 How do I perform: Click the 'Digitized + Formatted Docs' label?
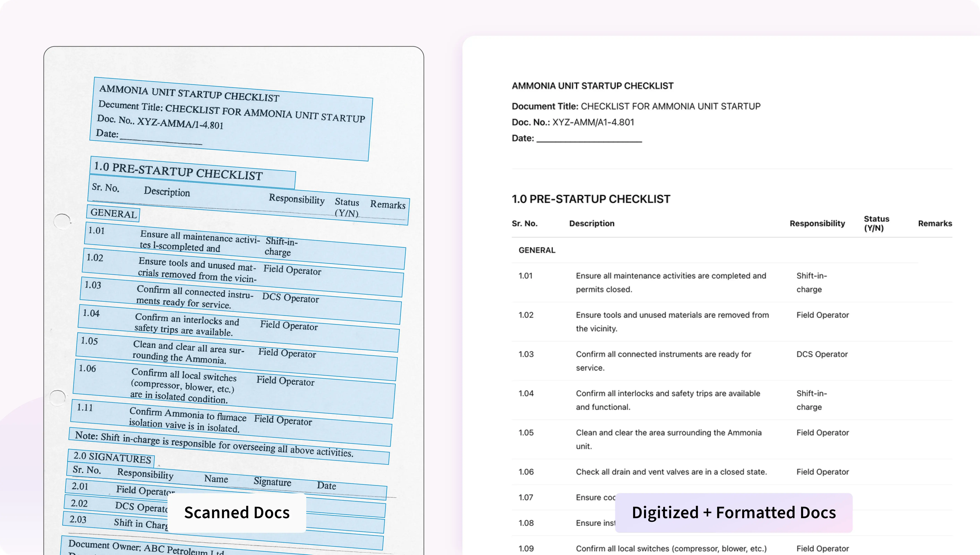click(x=733, y=513)
